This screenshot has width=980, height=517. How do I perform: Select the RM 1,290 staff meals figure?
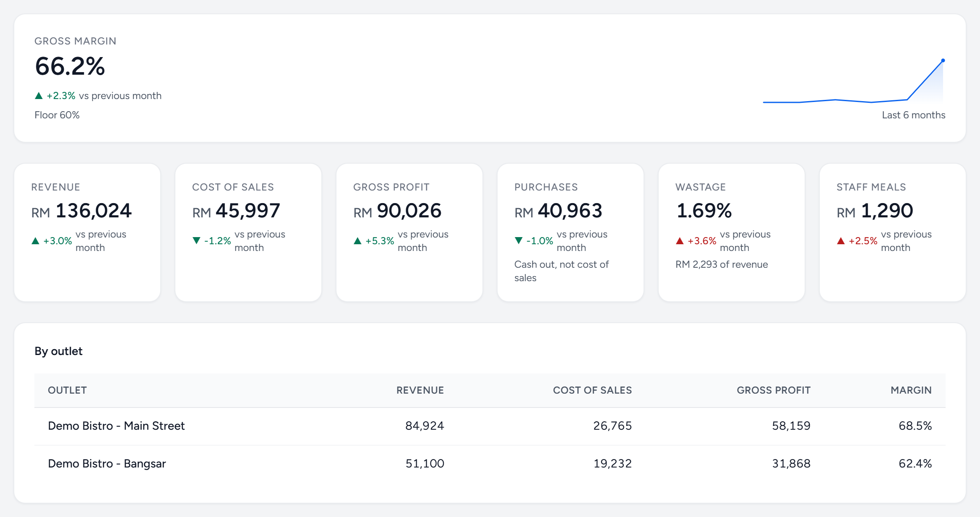click(875, 211)
